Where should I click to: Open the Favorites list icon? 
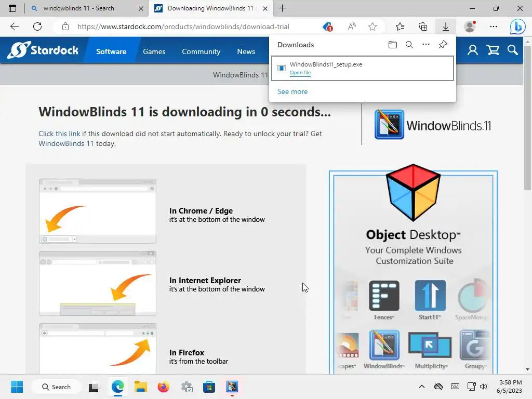coord(400,26)
